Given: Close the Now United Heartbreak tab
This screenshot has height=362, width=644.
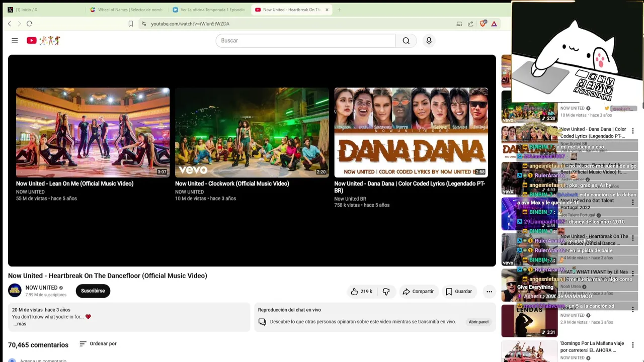Looking at the screenshot, I should pyautogui.click(x=327, y=10).
